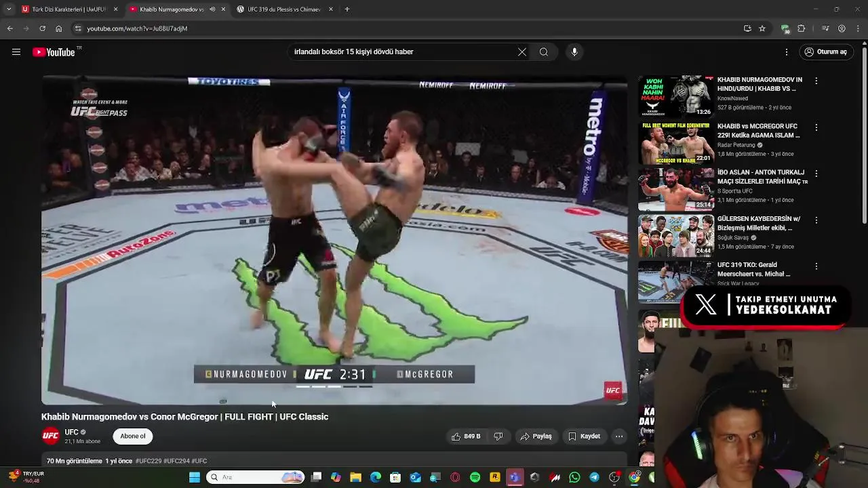The image size is (868, 488).
Task: View site information icon in address bar
Action: [78, 28]
